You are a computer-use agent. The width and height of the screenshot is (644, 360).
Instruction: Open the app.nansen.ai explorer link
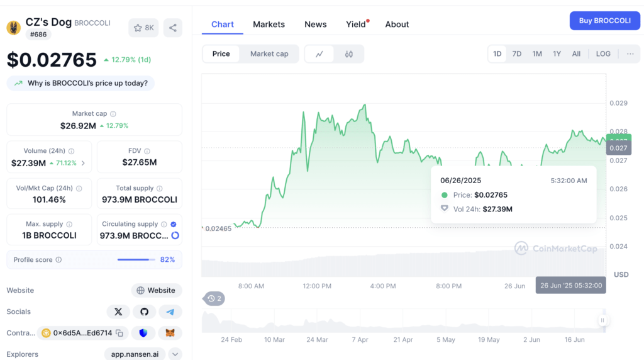(x=135, y=354)
